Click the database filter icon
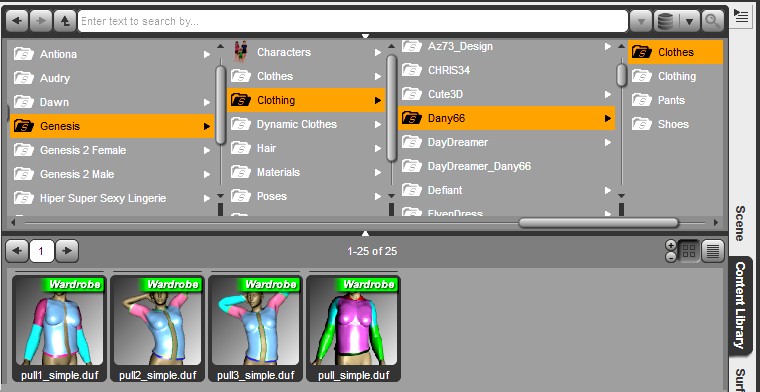Viewport: 760px width, 392px height. tap(665, 21)
